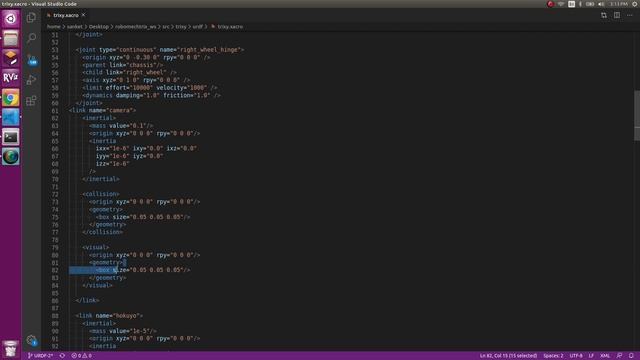640x360 pixels.
Task: Open the Search view in the activity bar
Action: tap(31, 38)
